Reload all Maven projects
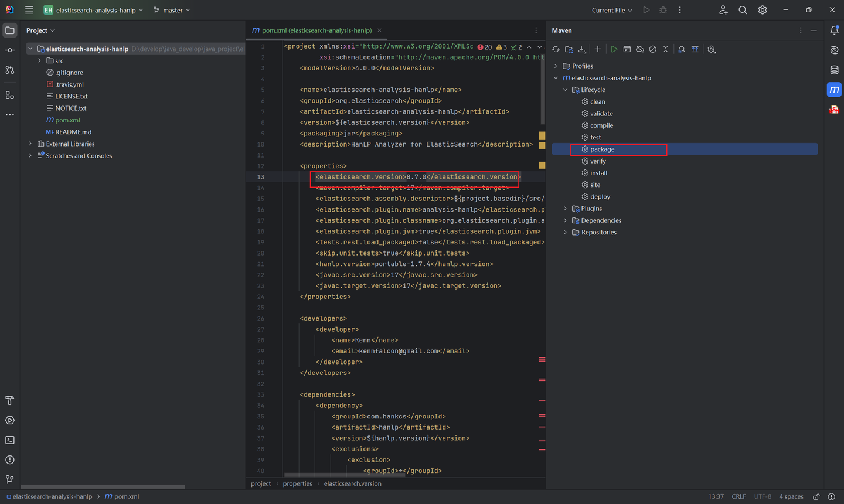The image size is (844, 504). [x=556, y=49]
